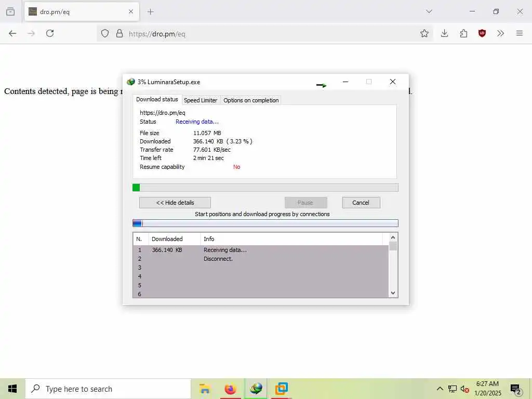Cancel the LuminaraSetup.exe download
This screenshot has width=532, height=399.
point(361,203)
